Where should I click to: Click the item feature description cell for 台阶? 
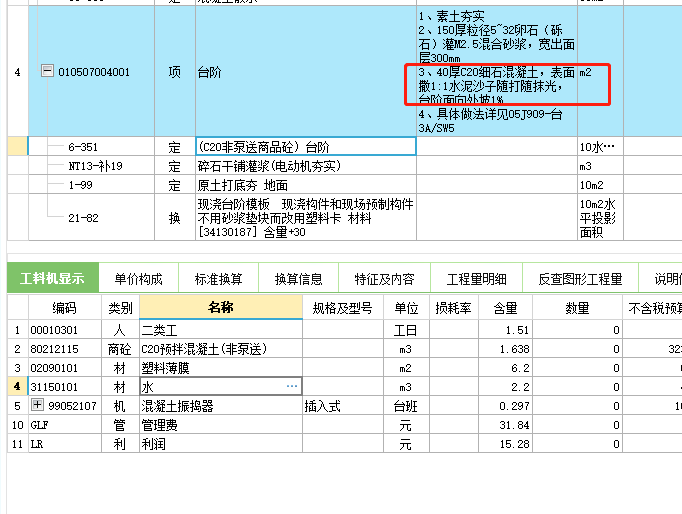[497, 72]
